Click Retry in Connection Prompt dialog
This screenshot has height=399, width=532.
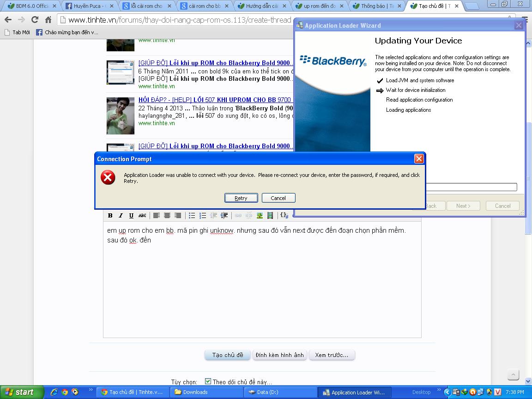pos(241,198)
